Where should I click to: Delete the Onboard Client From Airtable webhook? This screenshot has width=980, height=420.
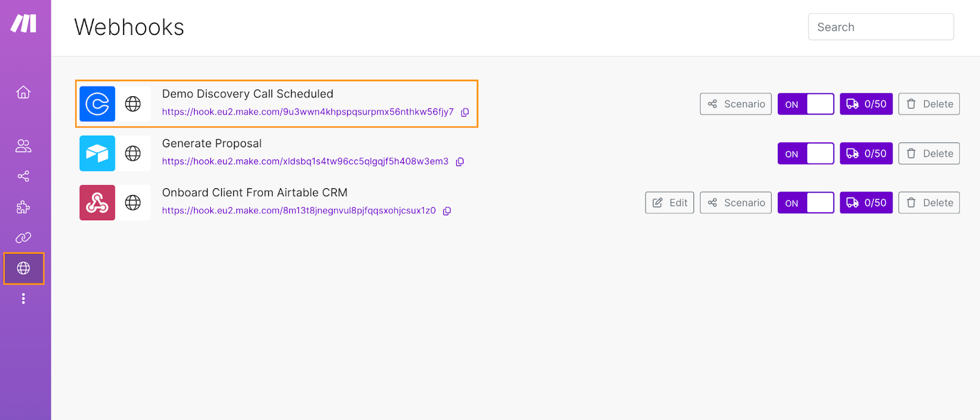click(x=929, y=202)
